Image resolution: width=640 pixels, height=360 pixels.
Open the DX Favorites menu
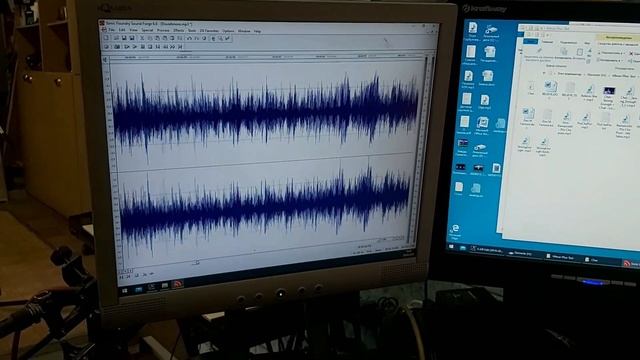[x=209, y=31]
